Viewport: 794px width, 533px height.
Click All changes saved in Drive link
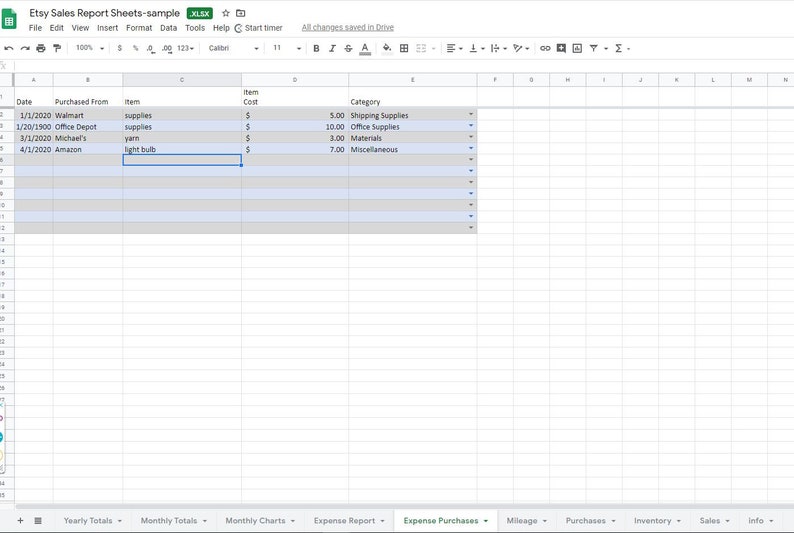click(x=347, y=27)
